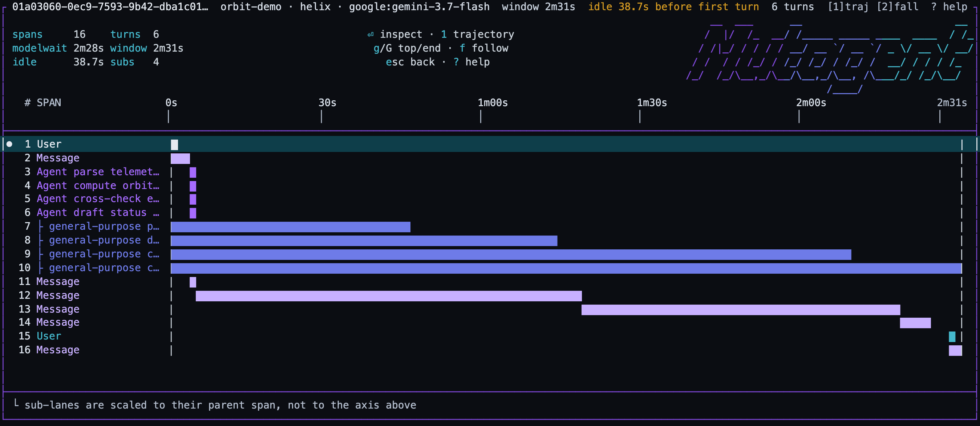Click the 30s time axis label
This screenshot has width=980, height=426.
[327, 103]
